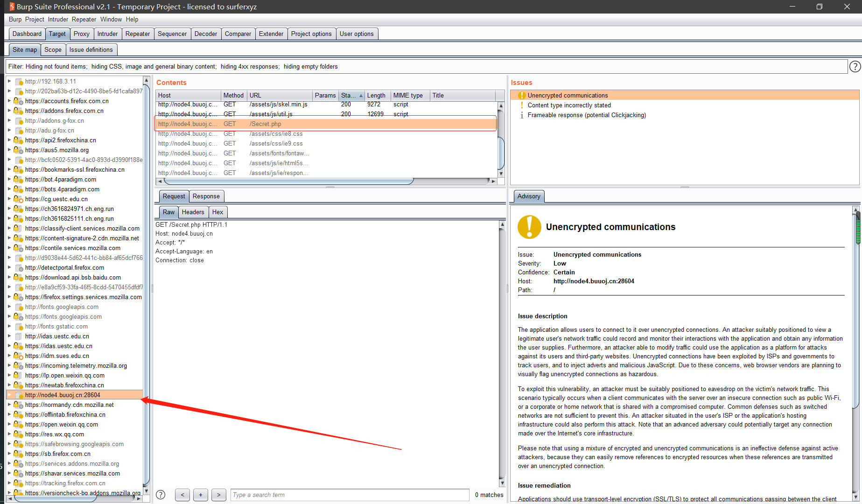The image size is (862, 504).
Task: Select the /assets/js/skel.min.js request row
Action: (x=326, y=105)
